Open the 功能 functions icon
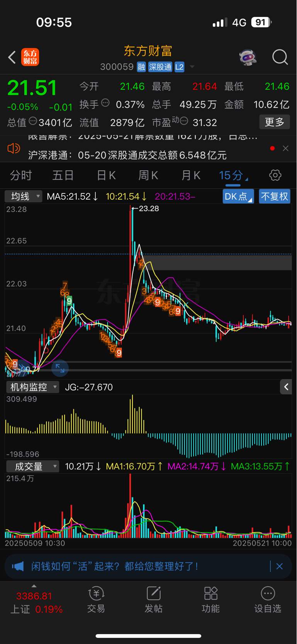 point(210,600)
